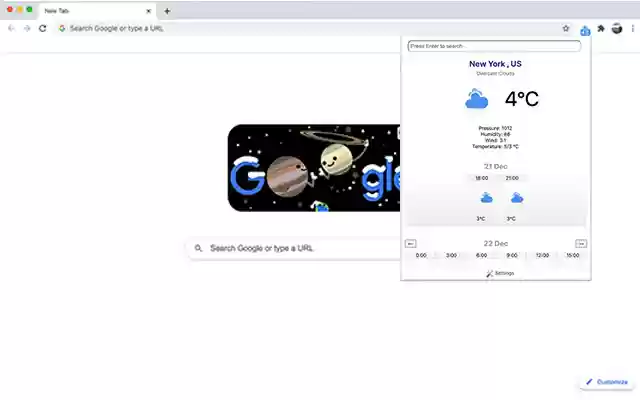Bookmark this tab with the star icon
This screenshot has height=400, width=640.
point(566,29)
